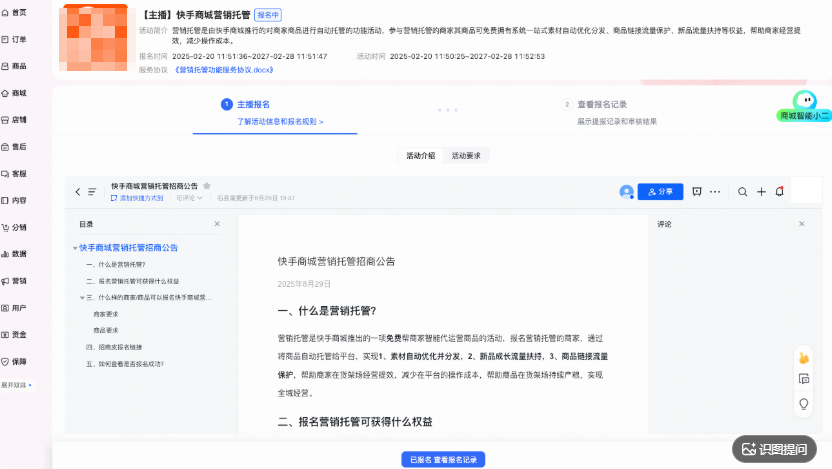Star the 快手商城营销托管招商公告 document
Viewport: 832px width, 469px height.
(207, 186)
